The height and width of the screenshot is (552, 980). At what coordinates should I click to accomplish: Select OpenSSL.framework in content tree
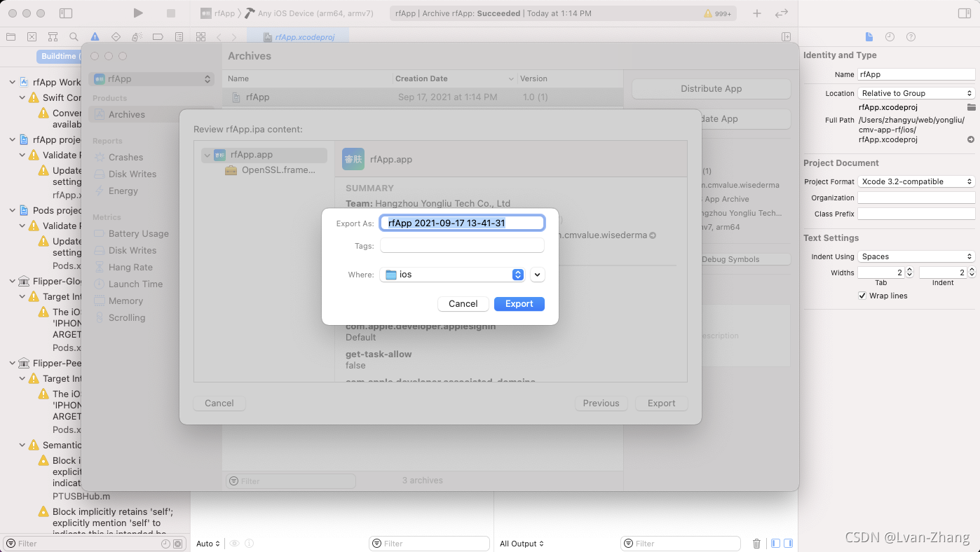pyautogui.click(x=270, y=170)
